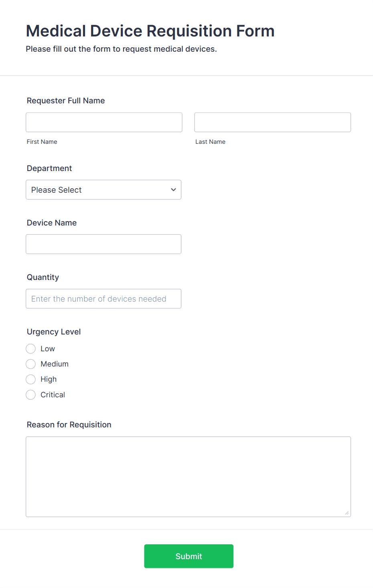Expand the Please Select option list
This screenshot has height=588, width=373.
pyautogui.click(x=103, y=189)
